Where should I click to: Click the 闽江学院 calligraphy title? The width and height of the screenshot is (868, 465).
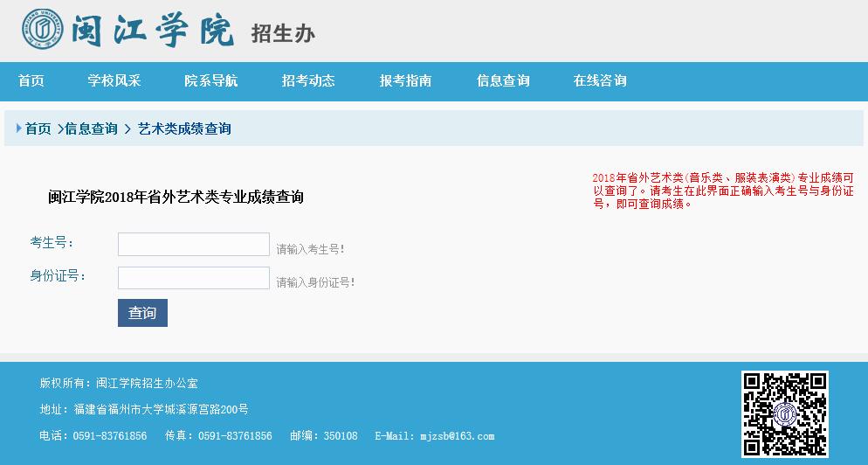(153, 30)
